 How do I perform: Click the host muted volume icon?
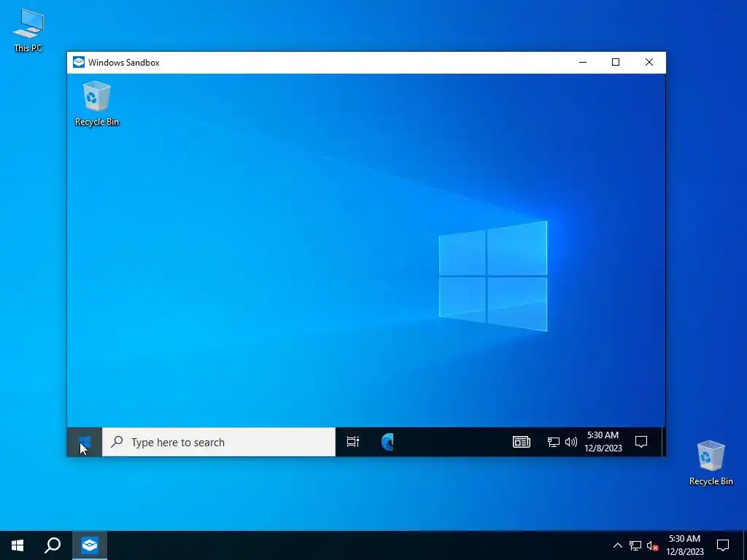coord(652,545)
